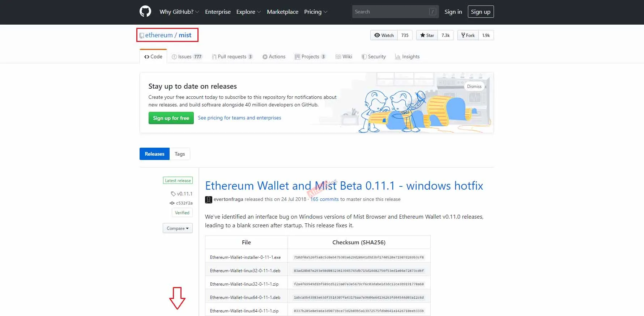
Task: Click the Sign in link
Action: pos(453,12)
